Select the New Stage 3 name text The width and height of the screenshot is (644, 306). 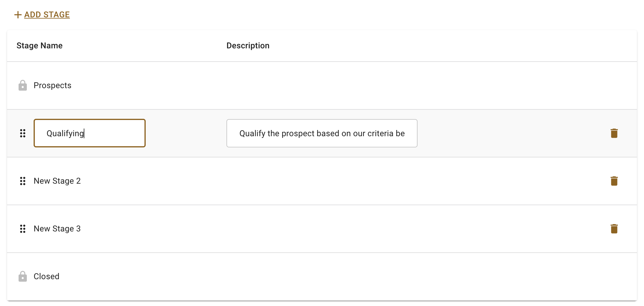tap(57, 229)
